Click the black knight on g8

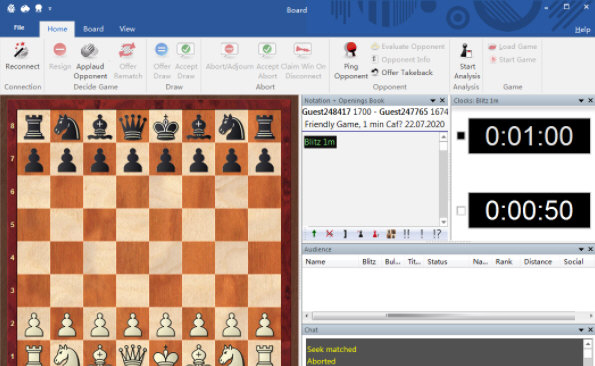click(x=231, y=127)
